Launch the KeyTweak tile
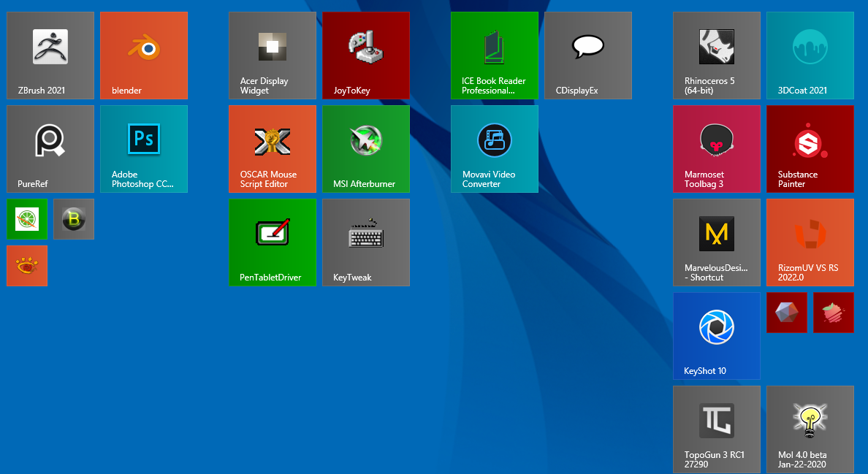The image size is (868, 474). (x=366, y=242)
